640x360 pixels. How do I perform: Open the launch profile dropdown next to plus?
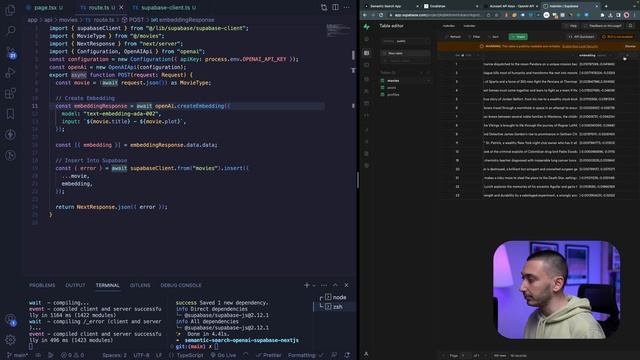[x=314, y=285]
